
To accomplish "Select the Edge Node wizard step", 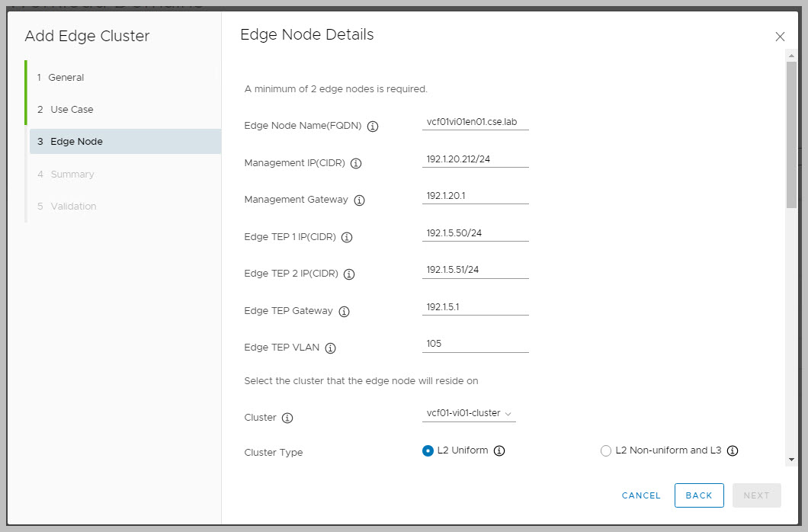I will (x=76, y=141).
